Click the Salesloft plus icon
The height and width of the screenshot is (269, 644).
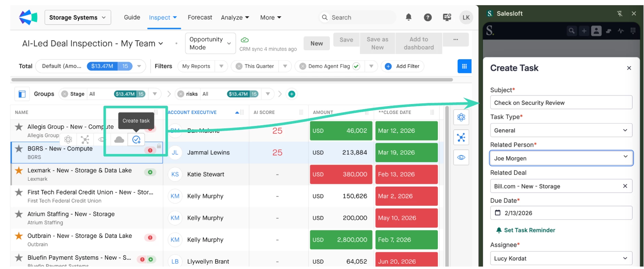click(584, 31)
